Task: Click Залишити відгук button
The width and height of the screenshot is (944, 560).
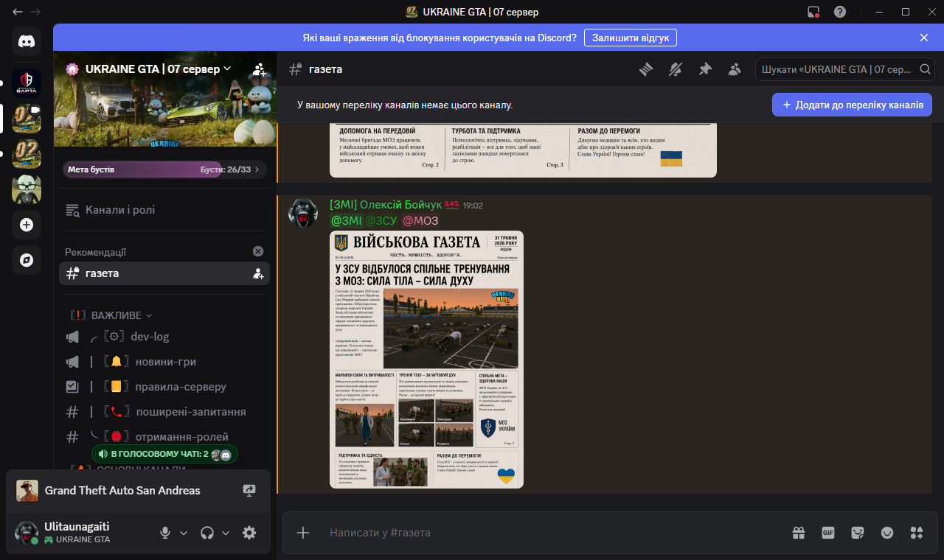Action: click(x=631, y=38)
